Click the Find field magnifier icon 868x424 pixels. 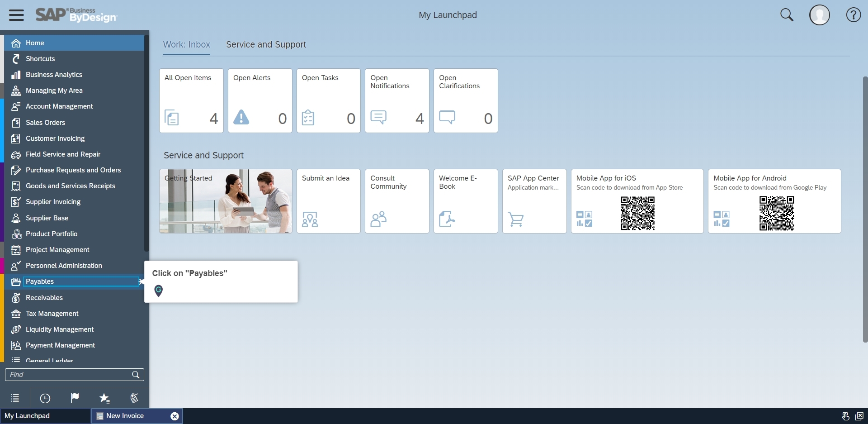[136, 375]
